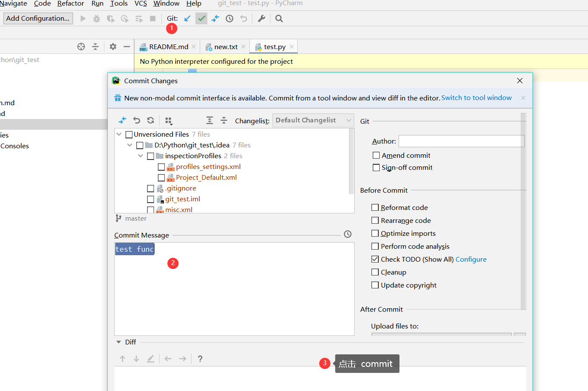The width and height of the screenshot is (588, 391).
Task: Check profiles_settings.xml checkbox
Action: coord(161,167)
